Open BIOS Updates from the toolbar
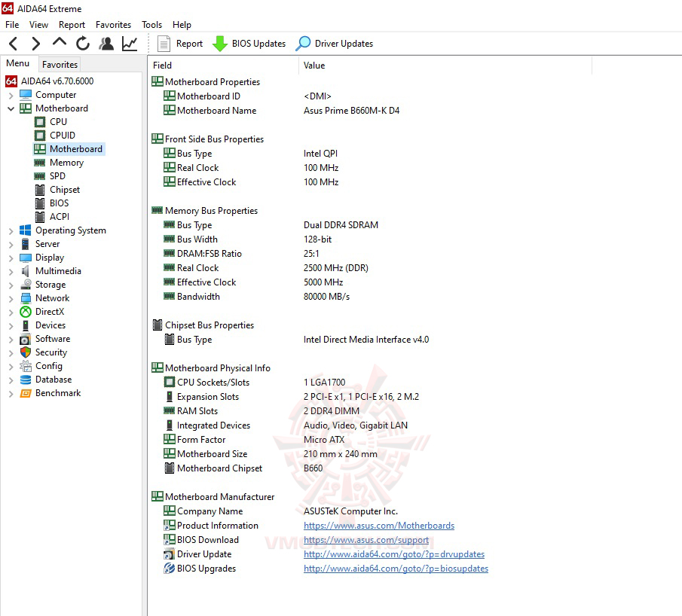682x616 pixels. (x=249, y=43)
